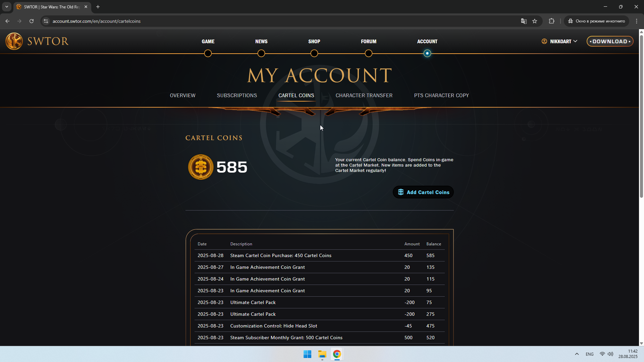Click the 585 coin balance number
The width and height of the screenshot is (644, 362).
[x=232, y=167]
